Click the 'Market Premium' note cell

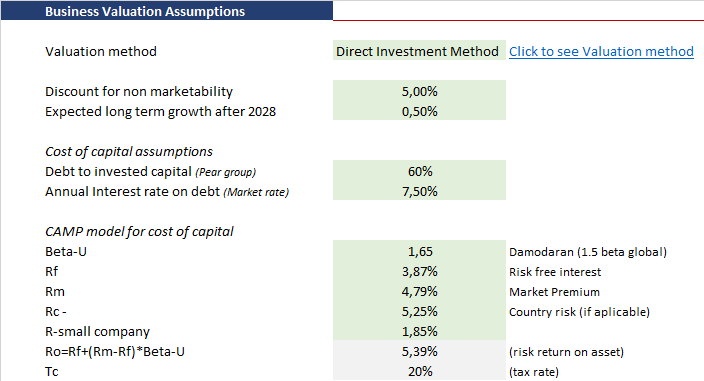(x=554, y=292)
